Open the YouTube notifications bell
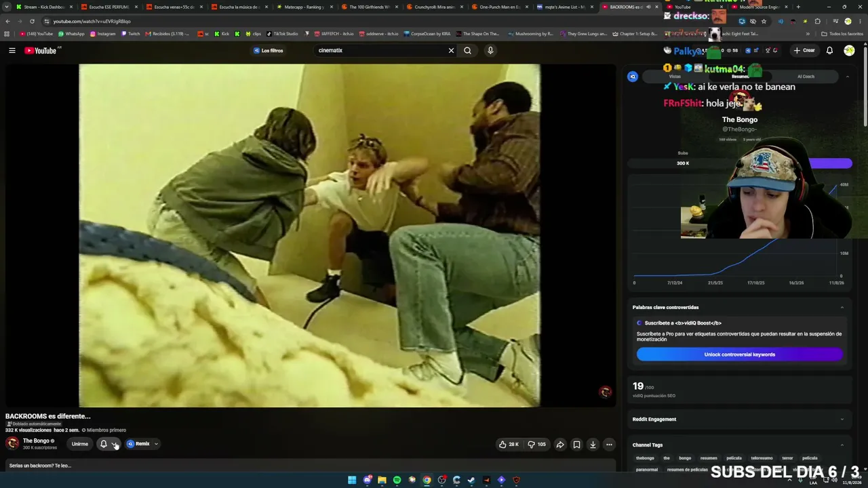 (x=829, y=50)
